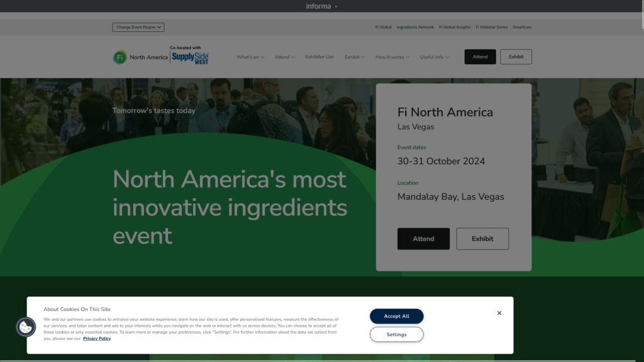Click the Fi North America logo

(140, 57)
